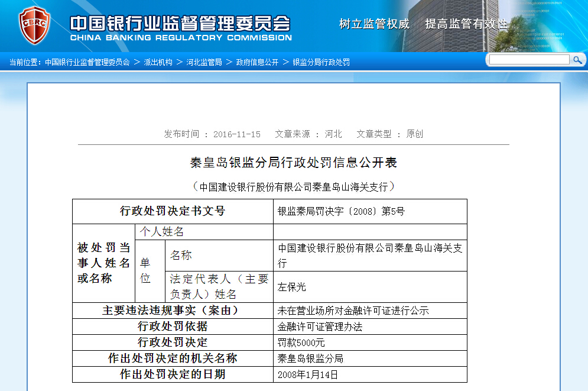The width and height of the screenshot is (588, 391).
Task: Click CHINA BANKING REGULATORY COMMISSION text
Action: point(181,37)
